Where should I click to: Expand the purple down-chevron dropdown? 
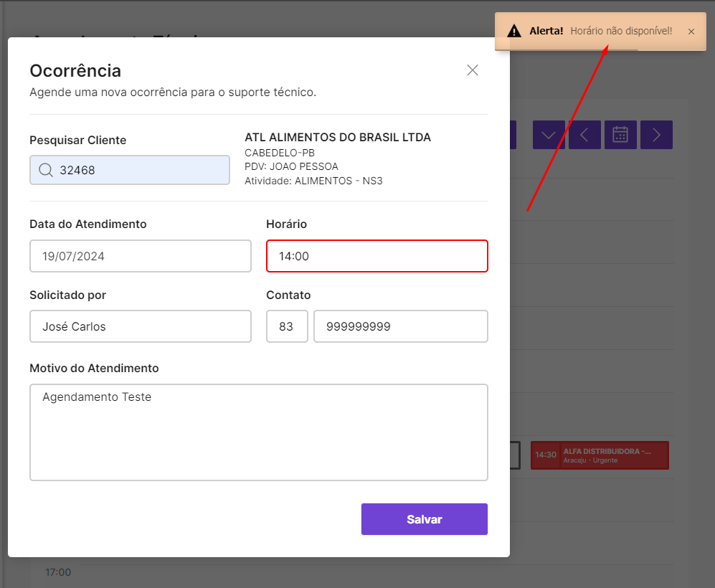pos(549,135)
